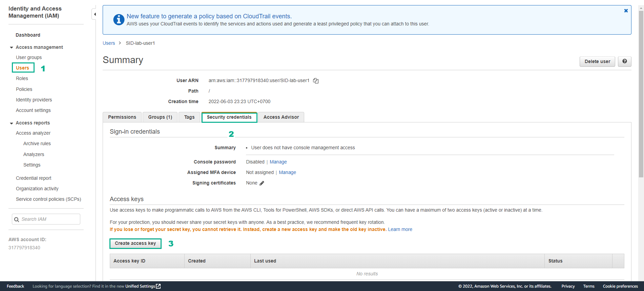The image size is (644, 291).
Task: Click Create access key button
Action: tap(136, 244)
